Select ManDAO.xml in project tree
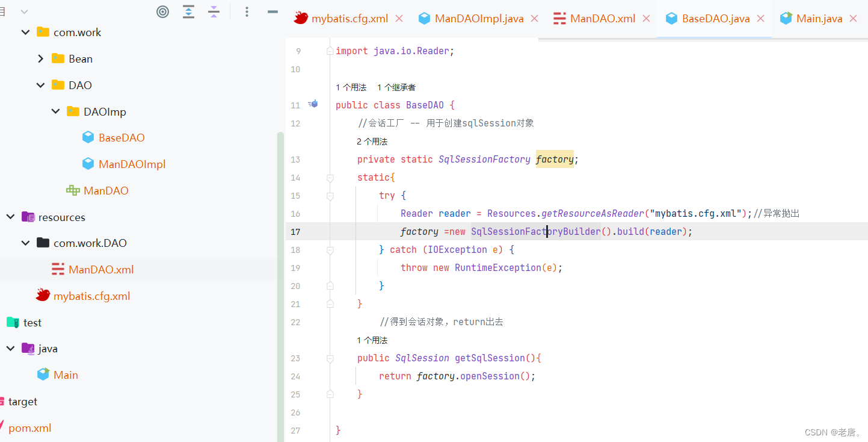The height and width of the screenshot is (442, 868). tap(101, 270)
